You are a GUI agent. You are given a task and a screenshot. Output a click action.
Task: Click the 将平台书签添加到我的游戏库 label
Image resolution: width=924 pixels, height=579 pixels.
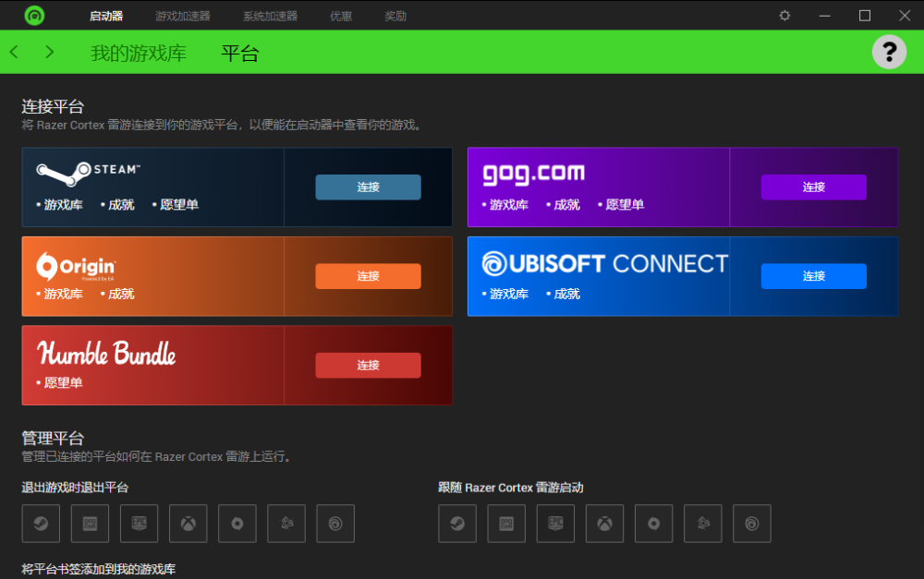click(99, 569)
